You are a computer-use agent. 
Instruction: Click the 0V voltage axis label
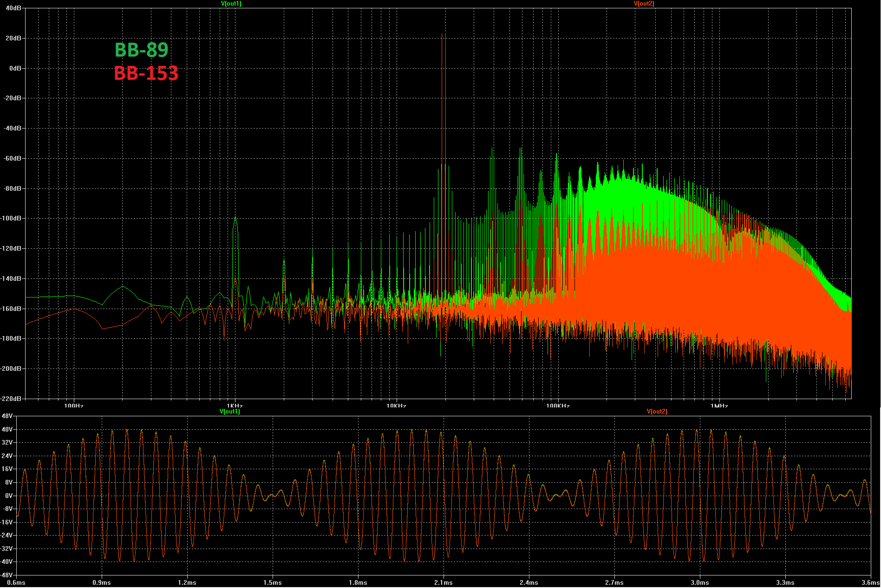click(9, 496)
